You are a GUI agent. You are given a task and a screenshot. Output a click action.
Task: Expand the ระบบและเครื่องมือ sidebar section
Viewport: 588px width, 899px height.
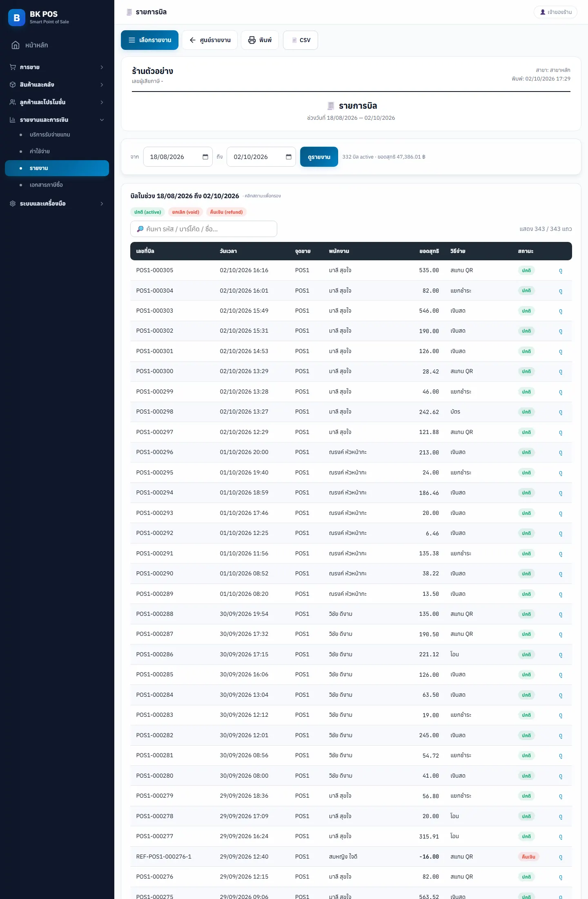(57, 204)
